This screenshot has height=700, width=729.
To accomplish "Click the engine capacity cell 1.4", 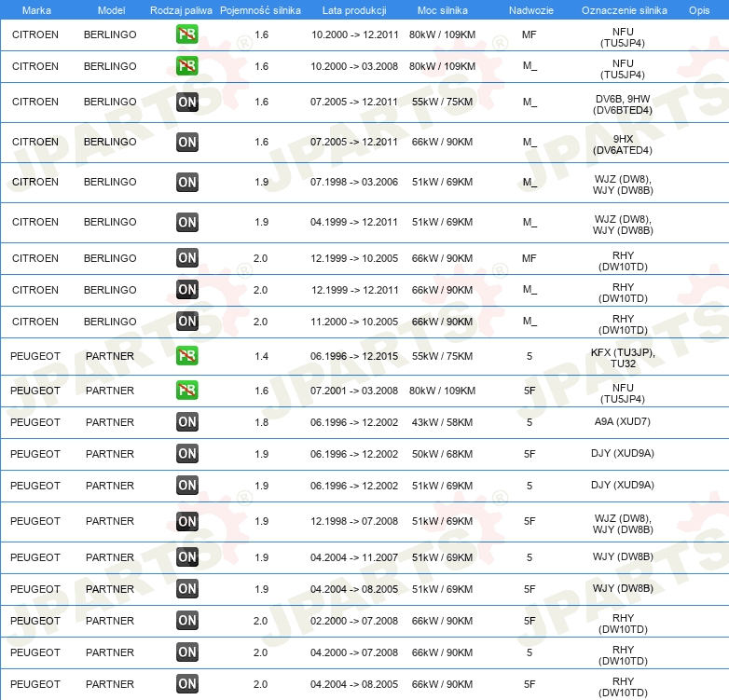I will (261, 356).
